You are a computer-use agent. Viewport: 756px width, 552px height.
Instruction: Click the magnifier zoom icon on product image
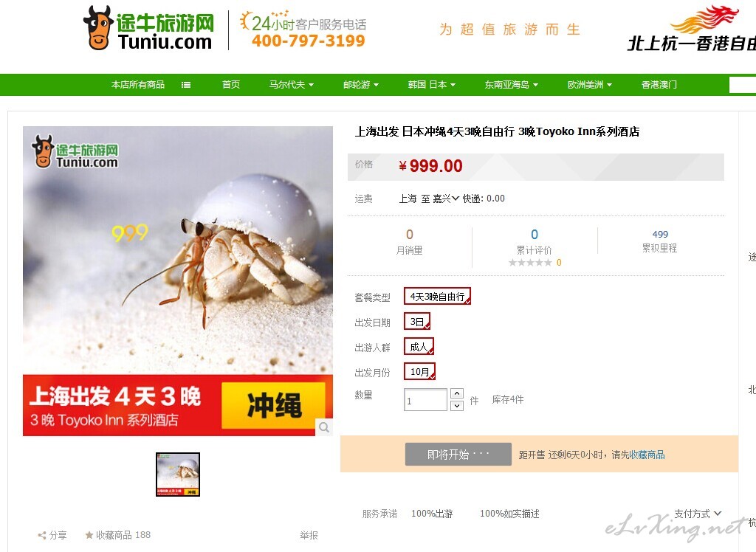pos(324,427)
